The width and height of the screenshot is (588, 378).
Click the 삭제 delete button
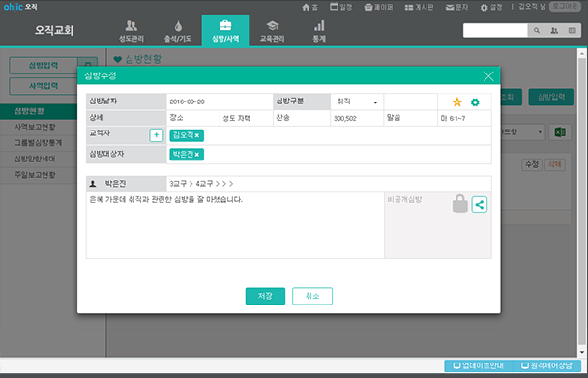(554, 164)
